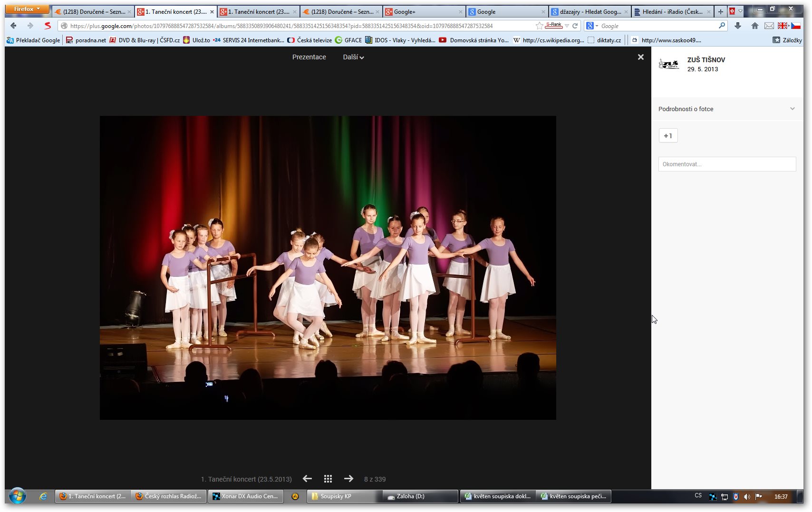Screen dimensions: 812x512
Task: Close the photo viewer with the X
Action: pyautogui.click(x=641, y=57)
